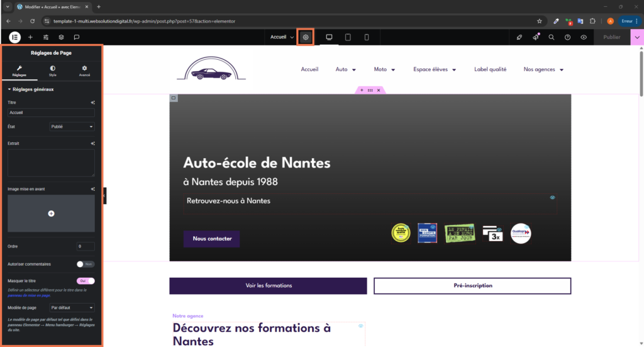Open the Modèle de page dropdown

pos(72,307)
